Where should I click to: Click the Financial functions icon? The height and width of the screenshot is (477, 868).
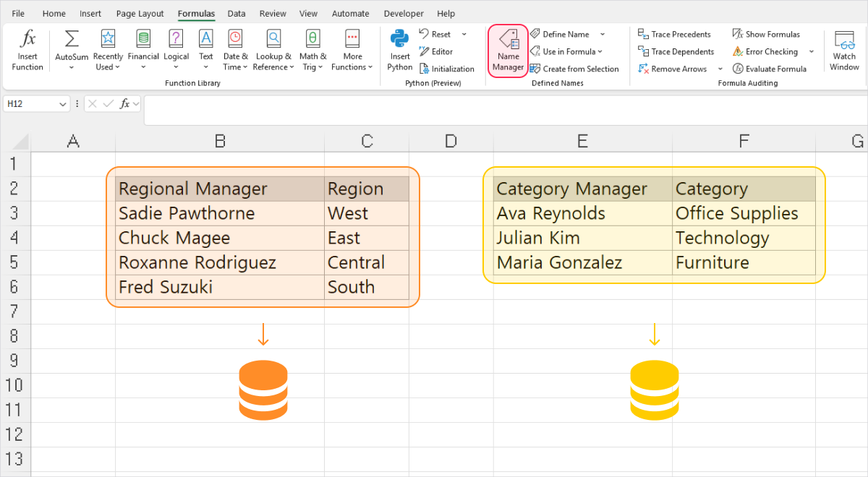click(143, 40)
